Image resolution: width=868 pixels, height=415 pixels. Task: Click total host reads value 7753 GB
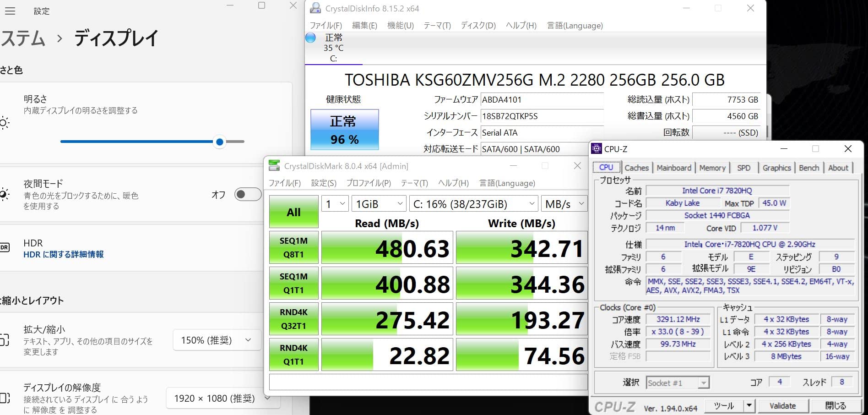point(727,100)
